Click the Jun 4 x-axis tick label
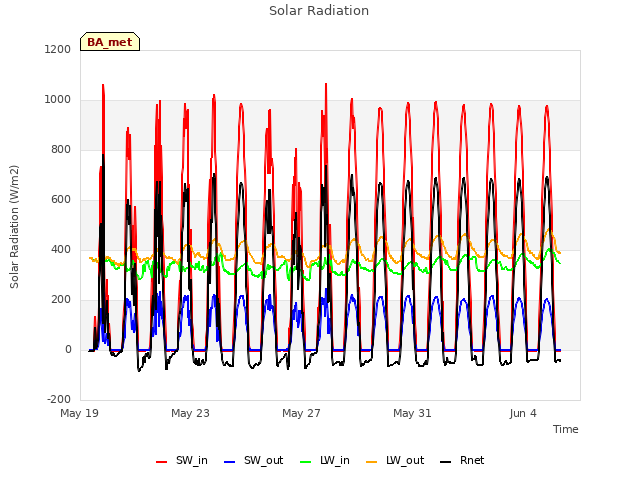Image resolution: width=640 pixels, height=480 pixels. pos(523,413)
